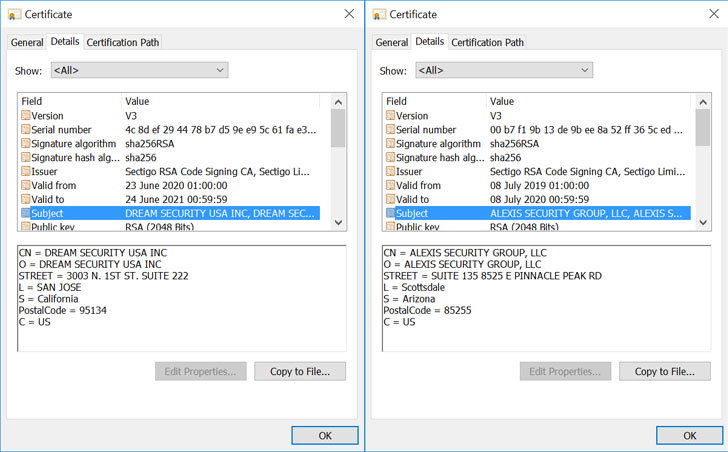
Task: Click the Issuer field icon in right certificate
Action: 390,172
